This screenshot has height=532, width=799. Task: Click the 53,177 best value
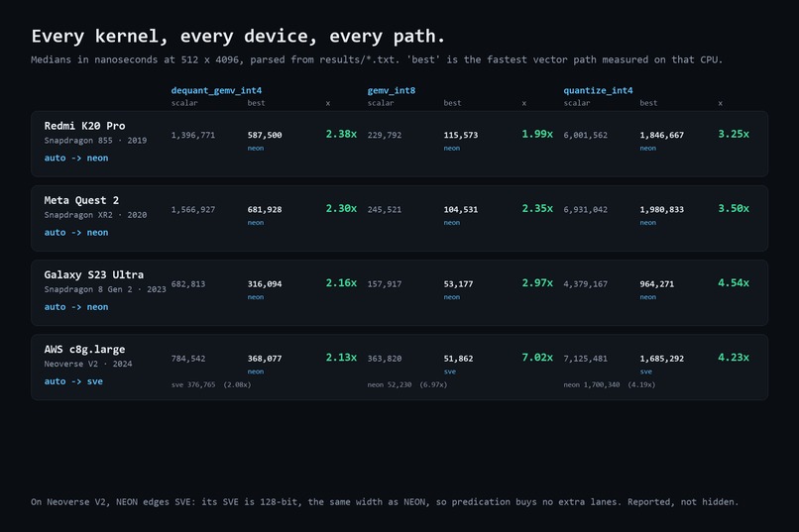[x=458, y=283]
